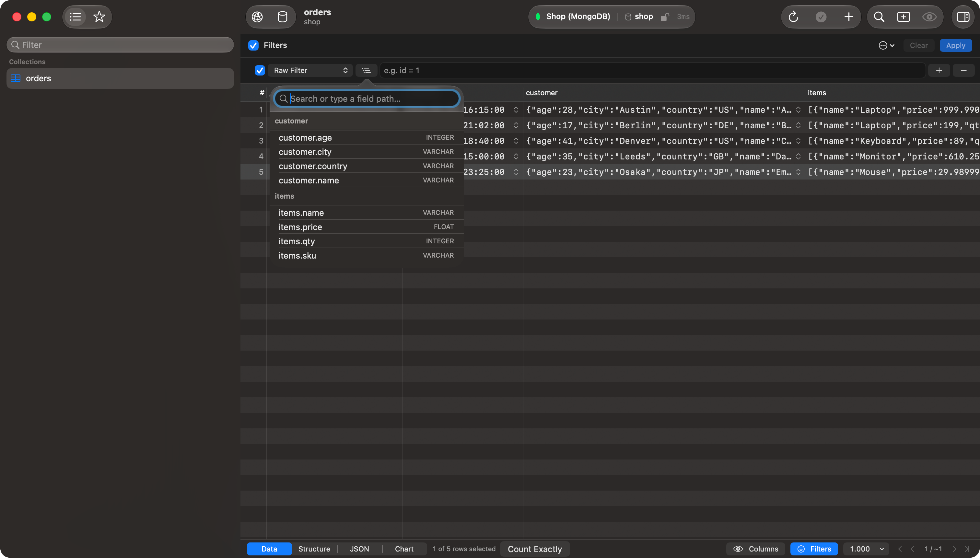Expand customer cell for Osaka row
Viewport: 980px width, 558px height.
(798, 172)
